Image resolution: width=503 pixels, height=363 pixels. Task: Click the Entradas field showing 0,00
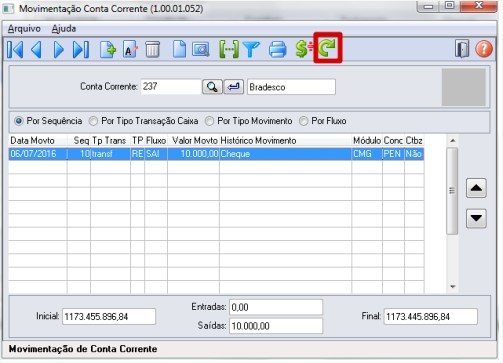[x=276, y=307]
